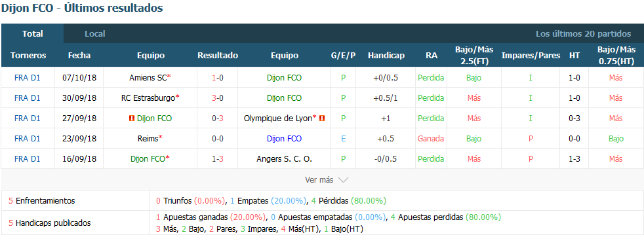Open FRA D1 link for 07/10/18 match
The image size is (644, 237).
(x=27, y=77)
